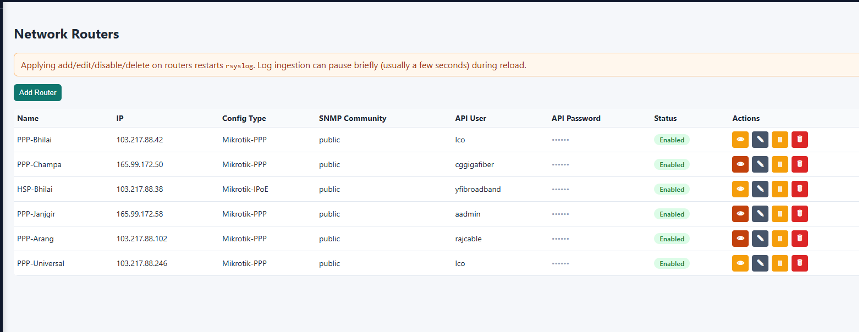Click the edit pencil icon for HSP-Bhilai
The height and width of the screenshot is (332, 868).
[760, 189]
